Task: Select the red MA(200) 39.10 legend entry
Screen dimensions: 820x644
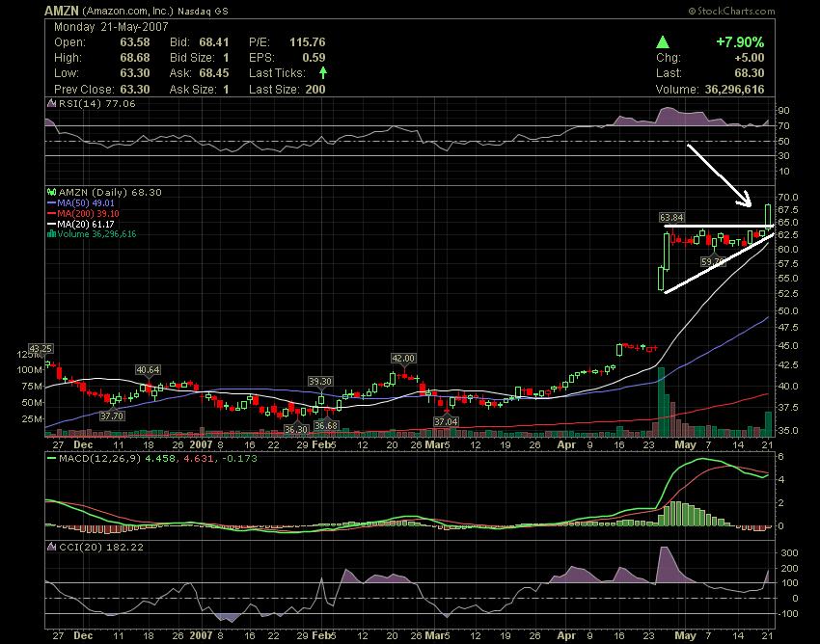Action: click(x=83, y=213)
